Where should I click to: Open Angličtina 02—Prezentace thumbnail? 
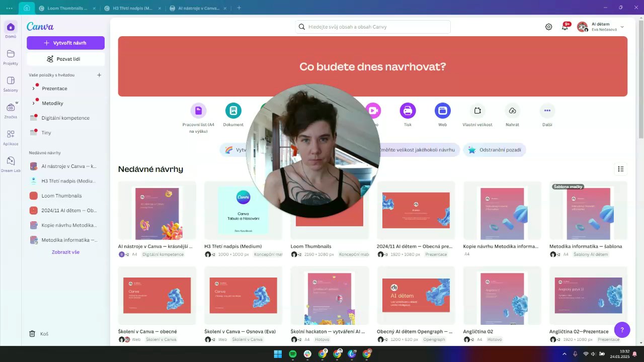pos(588,296)
